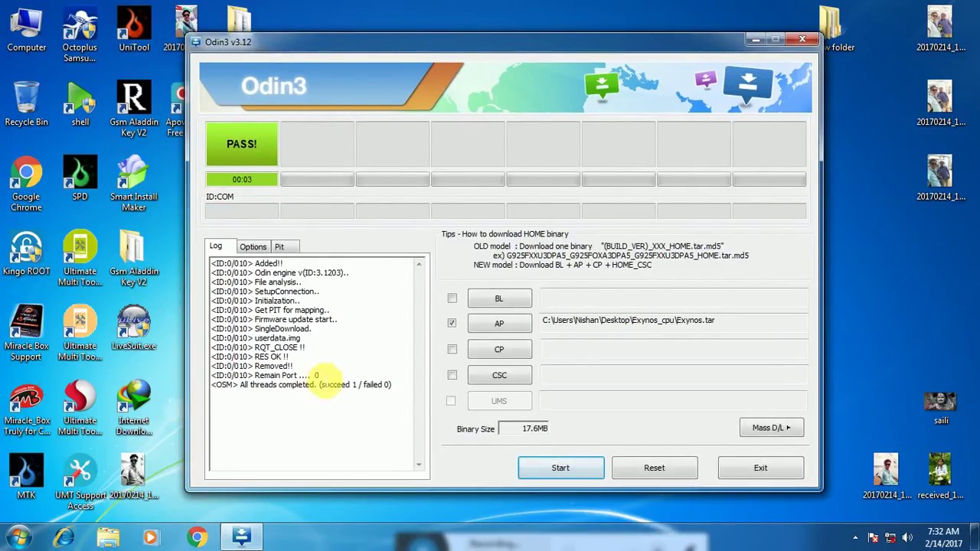Open the Windows Start menu orb
The height and width of the screenshot is (551, 980).
coord(18,537)
